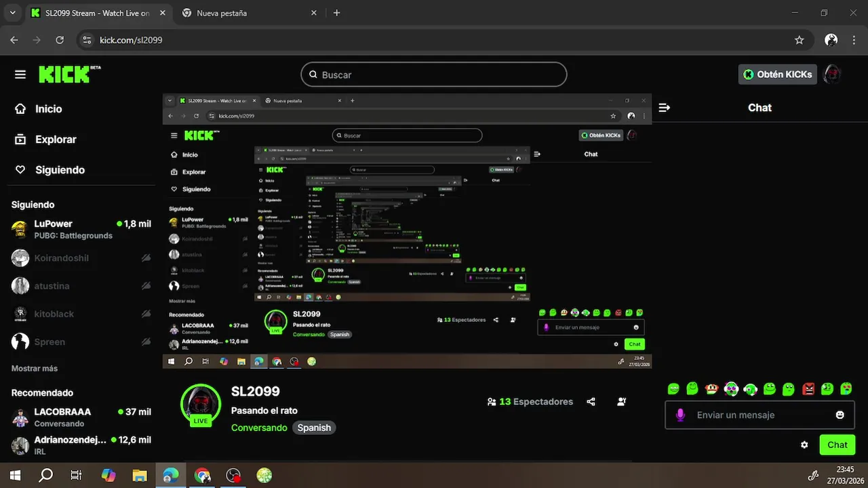The image size is (868, 488).
Task: Open the LuPower channel
Action: [81, 229]
